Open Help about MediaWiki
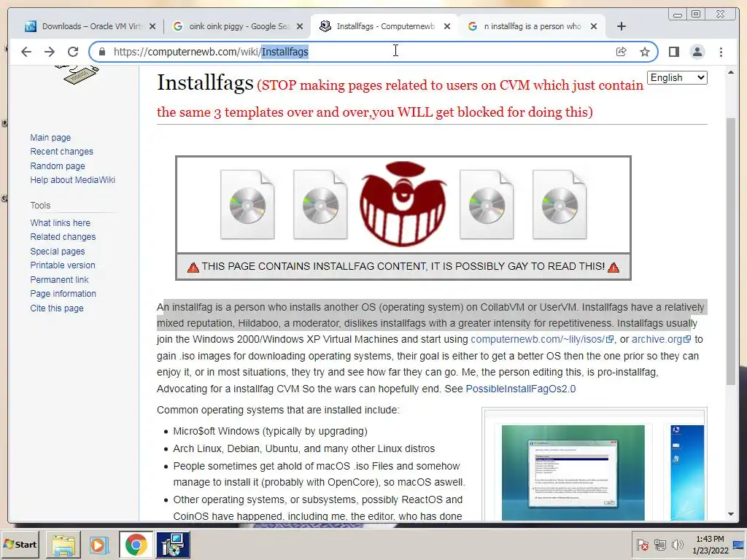 click(72, 180)
